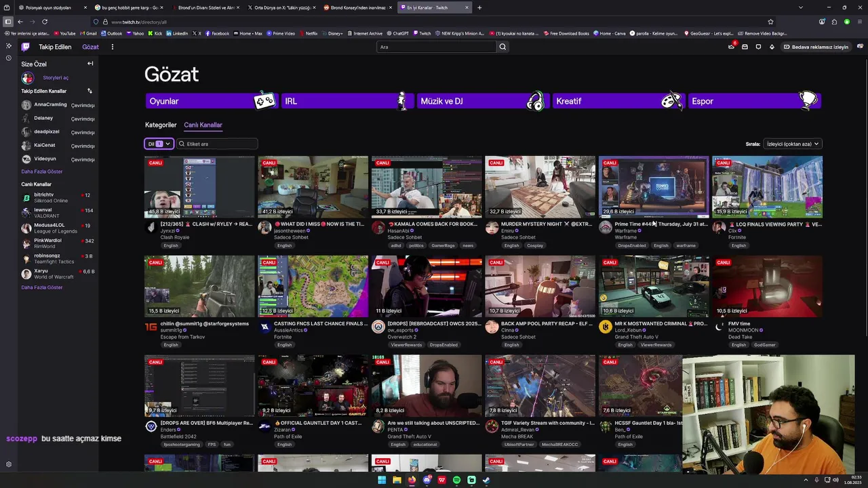Switch to the Elrond Konseyi'nden browser tab
This screenshot has width=868, height=488.
(x=358, y=7)
